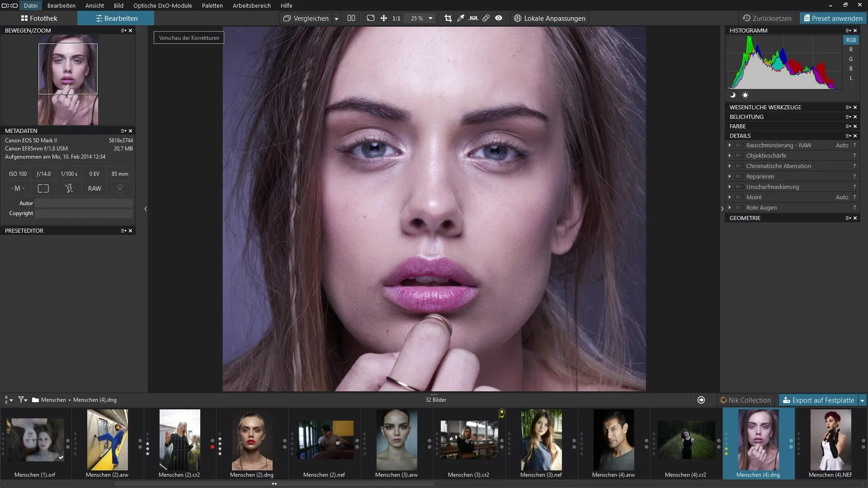Open the sort order a-z dropdown

(9, 400)
